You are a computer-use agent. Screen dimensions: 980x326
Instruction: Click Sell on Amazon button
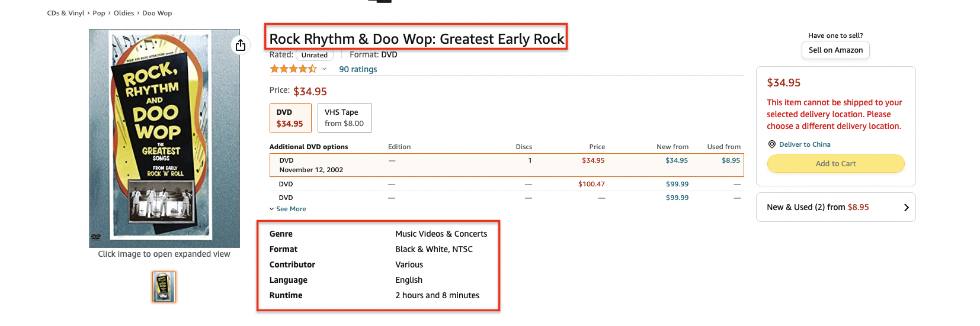point(835,50)
